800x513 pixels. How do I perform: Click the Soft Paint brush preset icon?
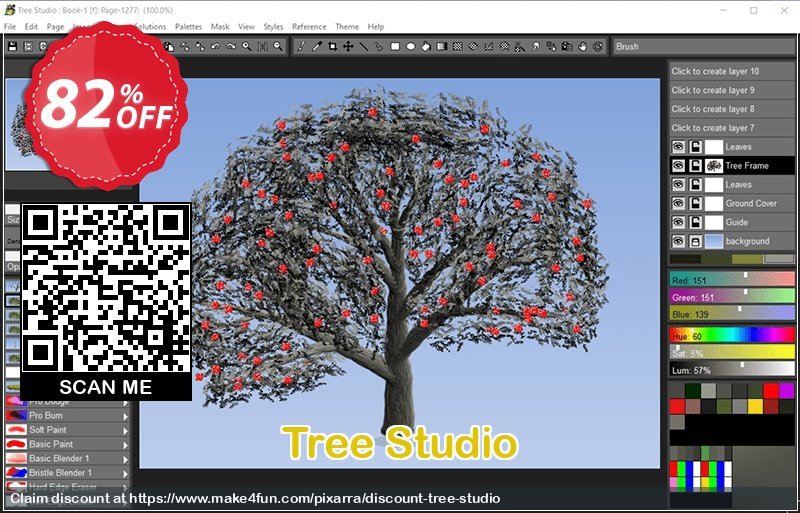click(16, 430)
